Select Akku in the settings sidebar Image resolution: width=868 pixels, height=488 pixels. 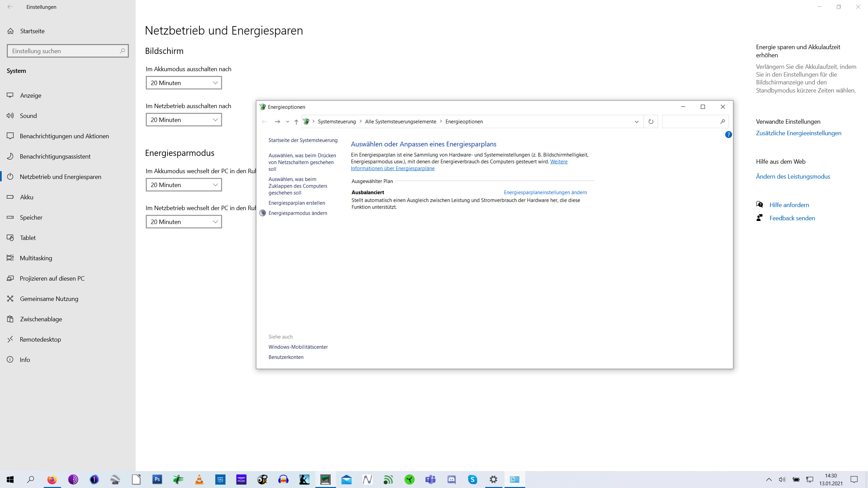pyautogui.click(x=26, y=197)
